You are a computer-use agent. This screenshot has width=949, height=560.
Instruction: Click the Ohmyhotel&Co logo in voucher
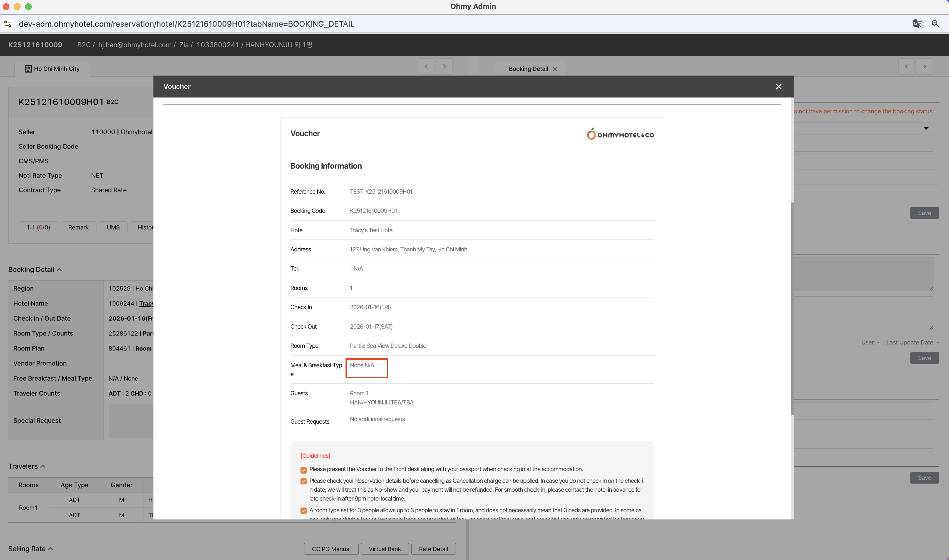click(620, 134)
